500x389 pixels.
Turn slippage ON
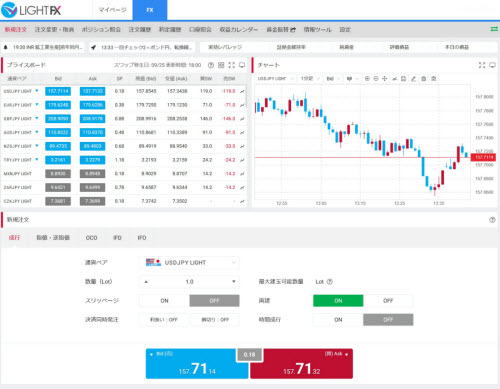[x=164, y=301]
